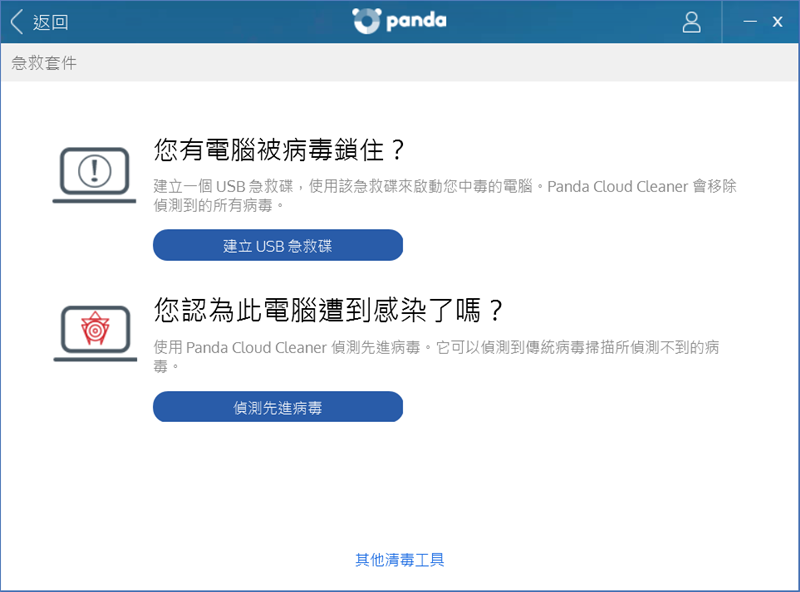Click the USB rescue disk description text
The width and height of the screenshot is (800, 592).
click(x=445, y=195)
